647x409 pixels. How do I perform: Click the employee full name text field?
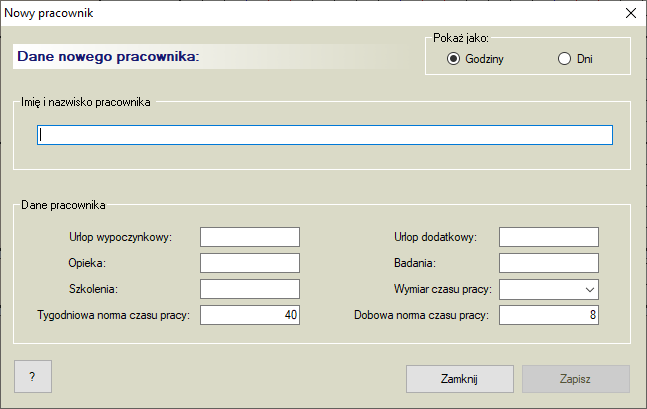pyautogui.click(x=324, y=135)
